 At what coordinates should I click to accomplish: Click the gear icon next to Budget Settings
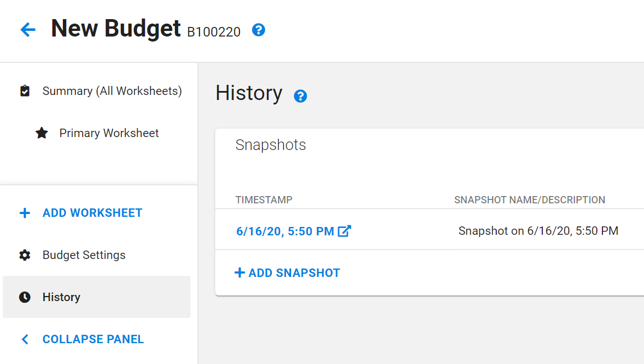point(25,254)
